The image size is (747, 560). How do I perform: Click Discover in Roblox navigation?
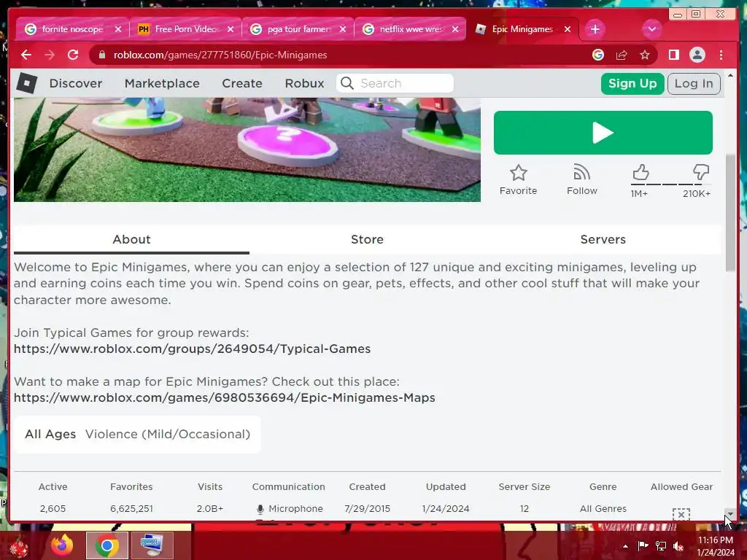point(76,83)
